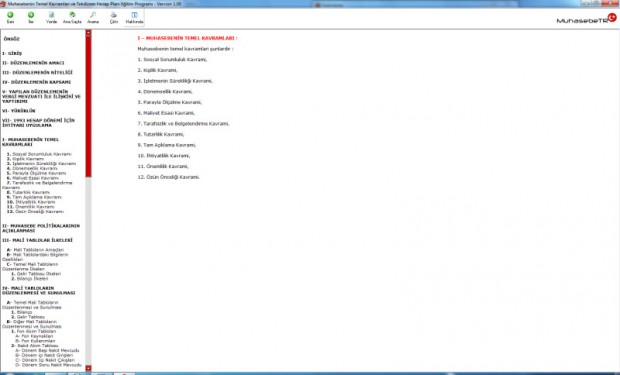Select Parayla Ölçülme Kavramı in the sidebar
Screen dimensions: 620x375
[x=36, y=173]
